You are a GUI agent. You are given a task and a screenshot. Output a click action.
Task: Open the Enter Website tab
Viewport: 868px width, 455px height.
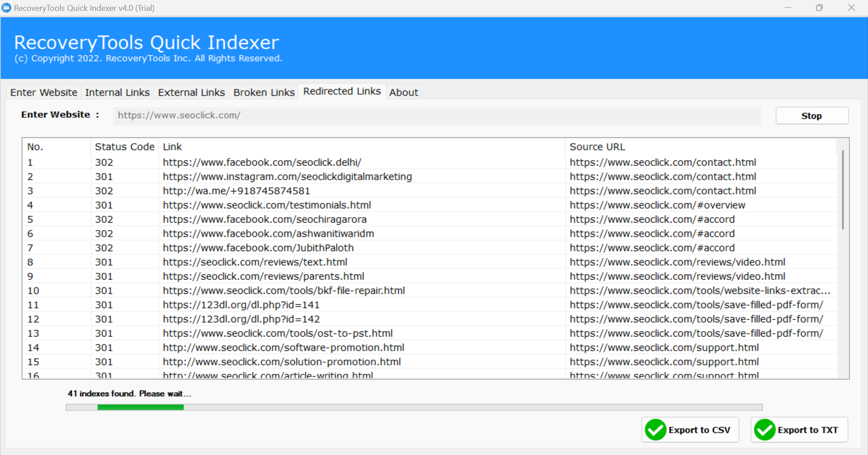coord(44,92)
